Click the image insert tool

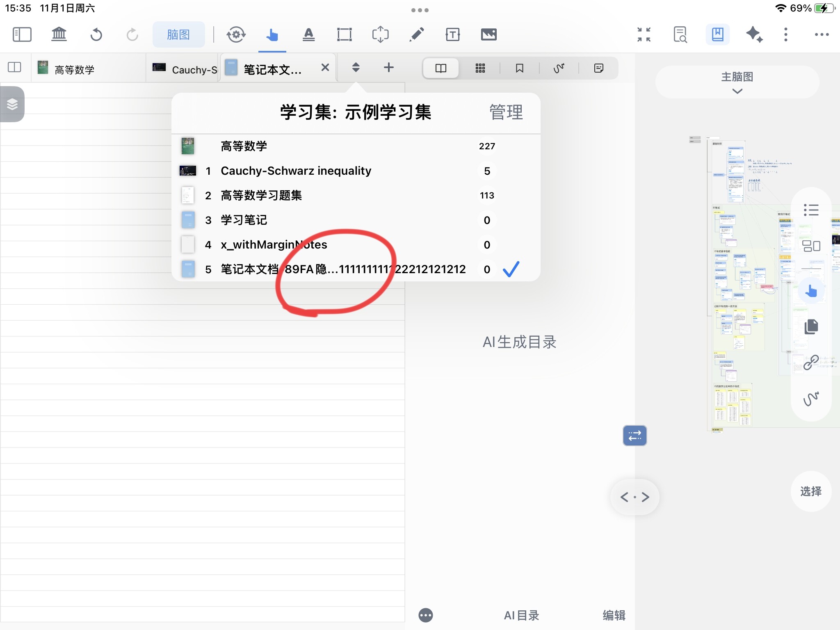488,34
